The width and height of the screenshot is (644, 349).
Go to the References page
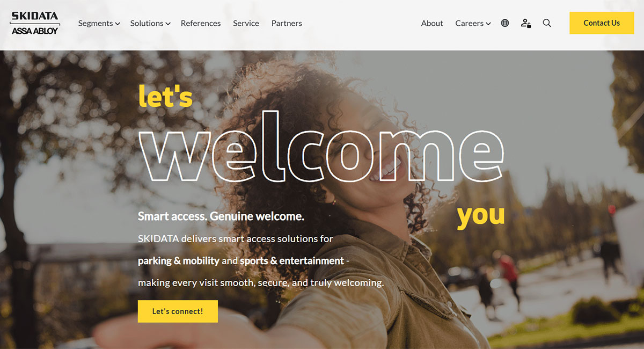(x=201, y=23)
